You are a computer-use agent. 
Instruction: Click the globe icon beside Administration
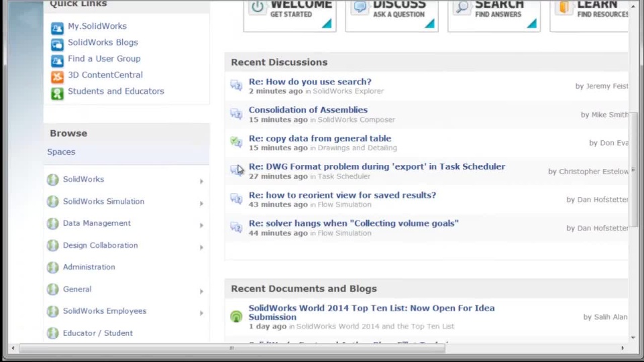point(52,267)
